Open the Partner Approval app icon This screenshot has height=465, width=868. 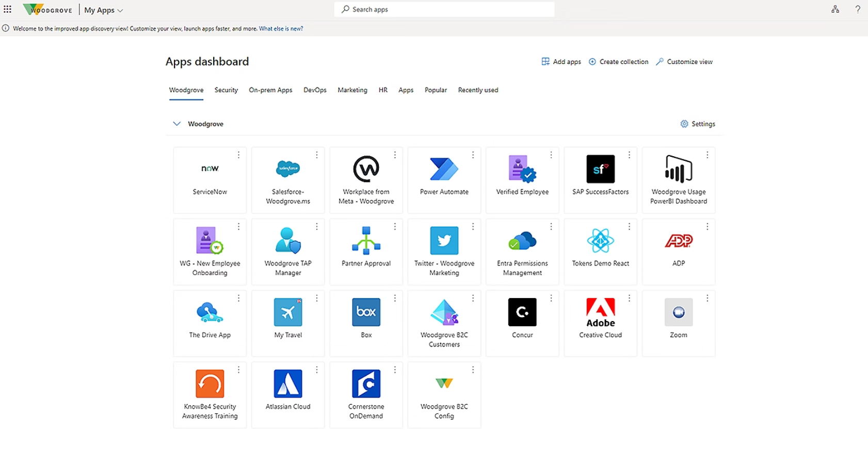366,240
